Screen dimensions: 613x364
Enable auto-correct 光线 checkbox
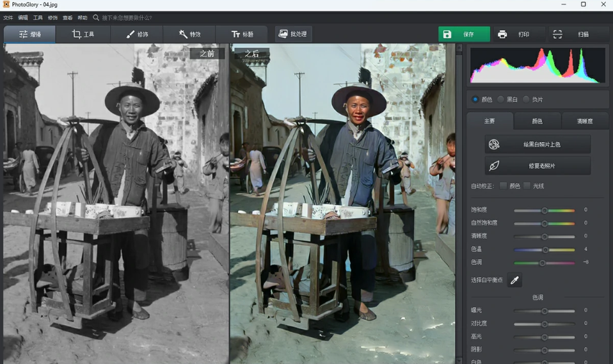coord(527,186)
